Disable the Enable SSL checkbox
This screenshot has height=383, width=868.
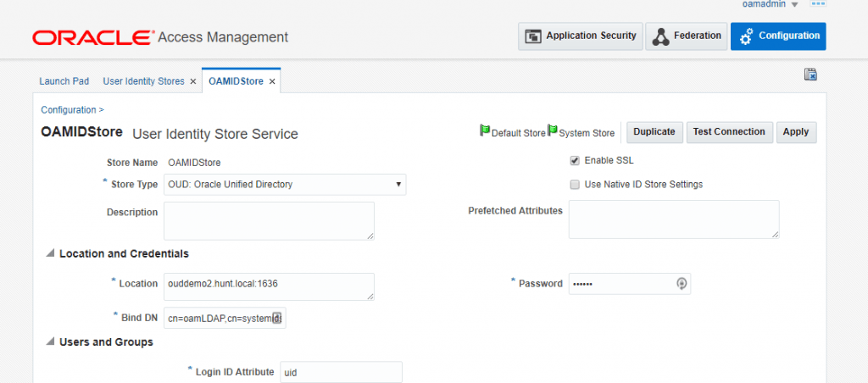click(x=575, y=160)
